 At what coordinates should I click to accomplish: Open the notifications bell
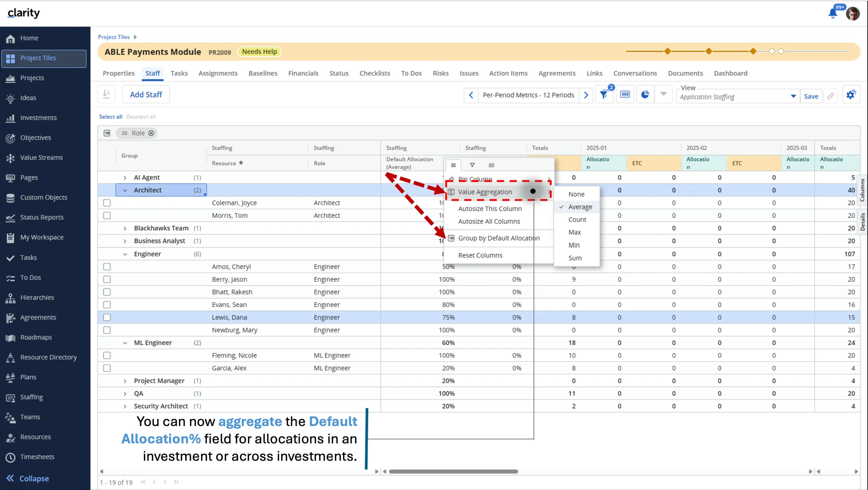tap(833, 14)
